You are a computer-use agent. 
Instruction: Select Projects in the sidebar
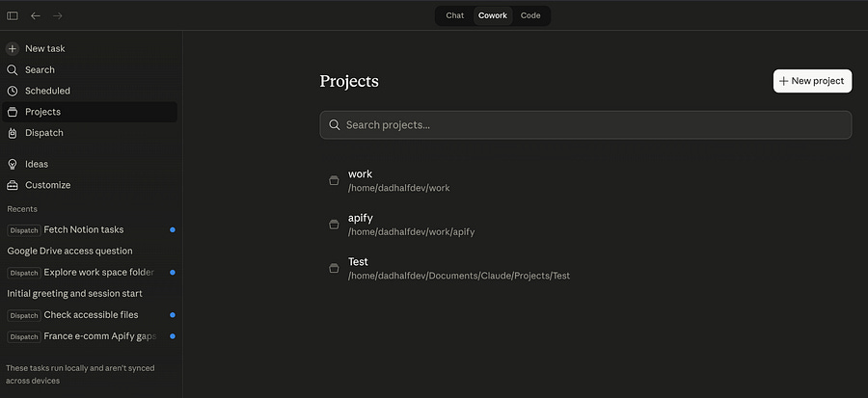tap(42, 112)
